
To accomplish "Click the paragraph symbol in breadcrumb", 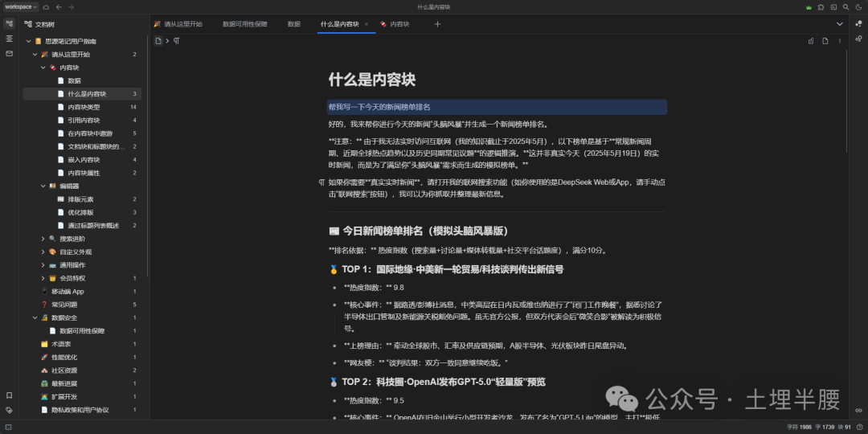I will tap(177, 41).
